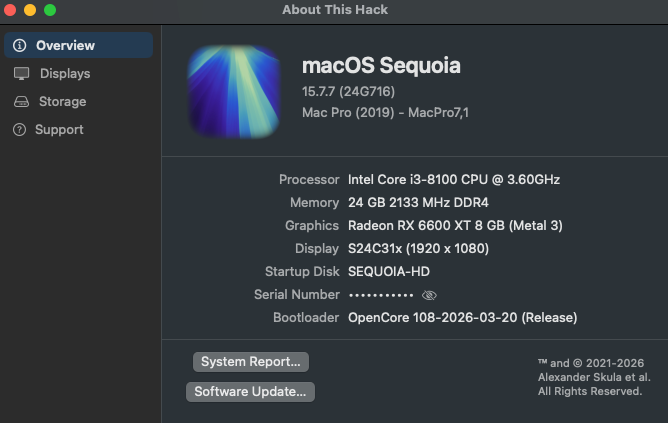
Task: Click the Displays monitor icon in sidebar
Action: click(21, 73)
